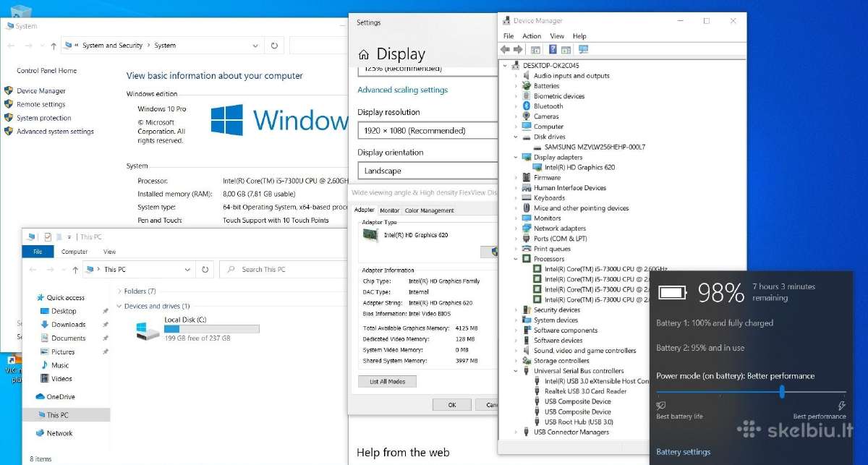Expand Audio inputs and outputs node
The width and height of the screenshot is (868, 465).
(516, 76)
